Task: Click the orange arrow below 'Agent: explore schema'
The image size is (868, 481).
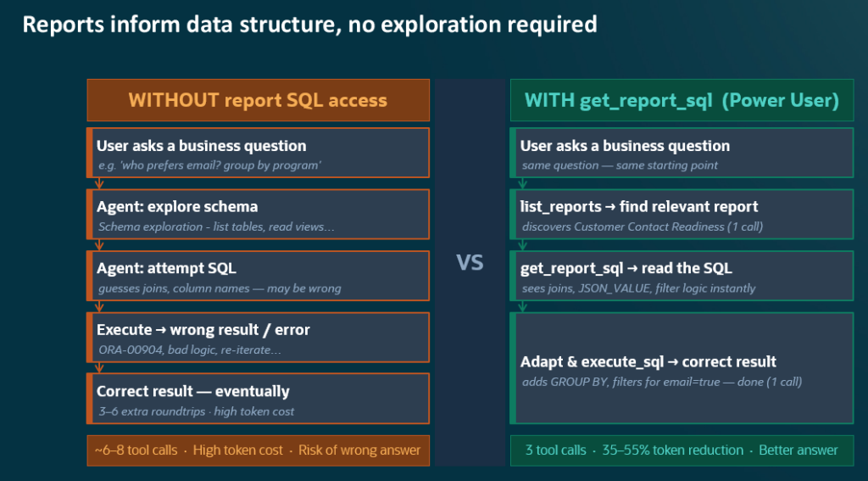Action: pos(99,245)
